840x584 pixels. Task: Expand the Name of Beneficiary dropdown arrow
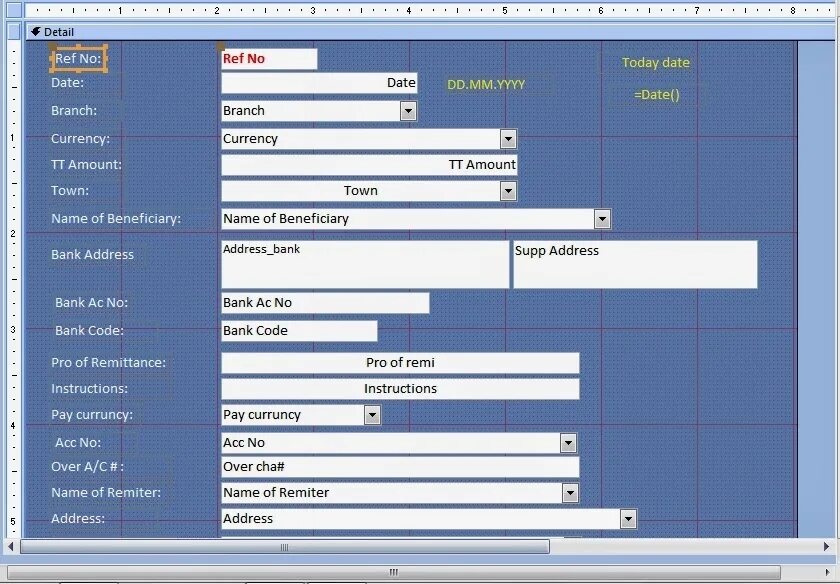(603, 219)
